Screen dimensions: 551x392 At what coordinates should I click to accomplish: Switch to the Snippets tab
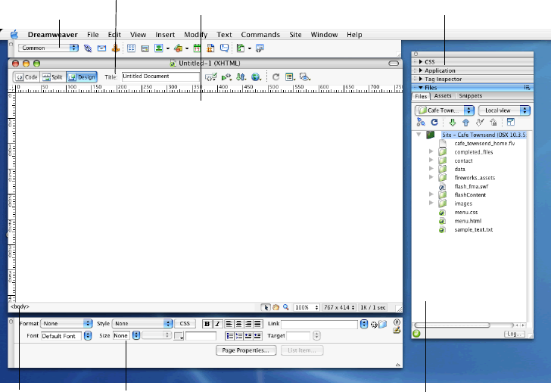tap(471, 96)
